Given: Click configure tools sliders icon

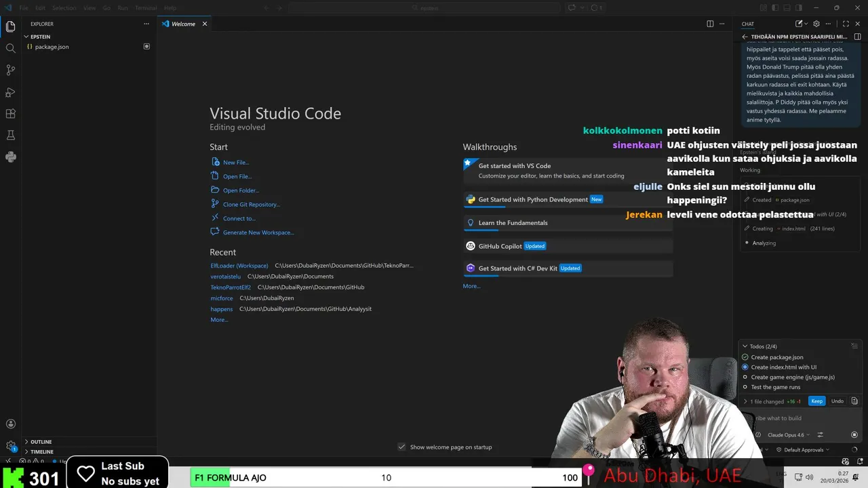Looking at the screenshot, I should click(820, 434).
